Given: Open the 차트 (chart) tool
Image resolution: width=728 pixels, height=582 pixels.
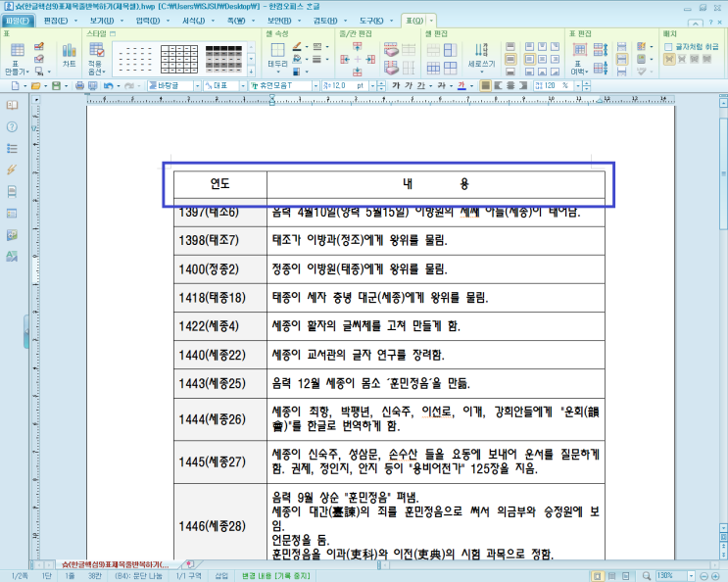Looking at the screenshot, I should [x=70, y=55].
